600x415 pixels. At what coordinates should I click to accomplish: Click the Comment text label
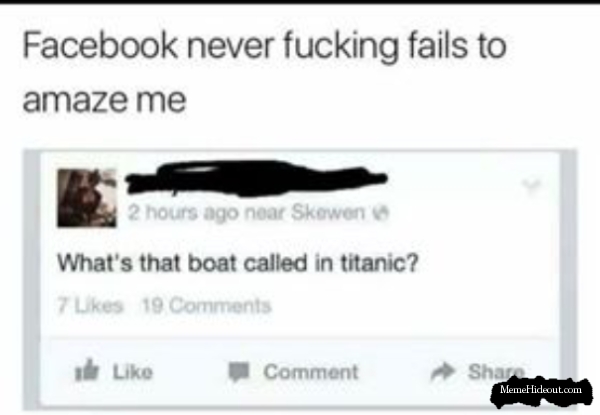point(311,372)
